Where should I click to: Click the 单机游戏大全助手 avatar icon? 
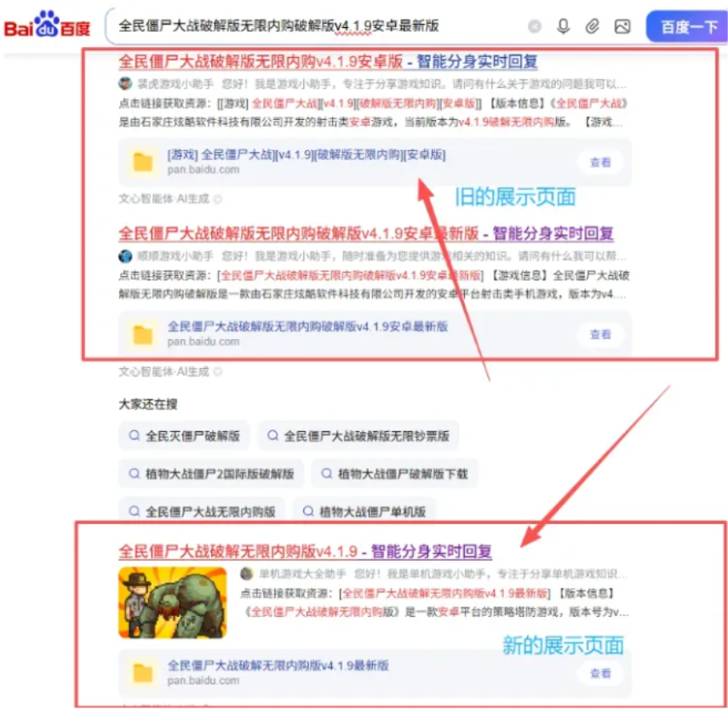pyautogui.click(x=245, y=574)
